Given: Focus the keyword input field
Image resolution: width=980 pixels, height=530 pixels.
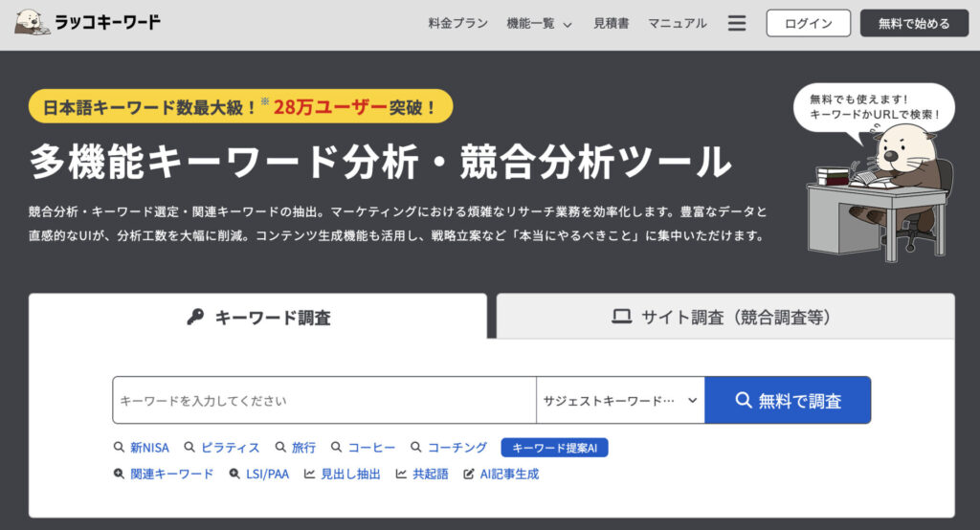Looking at the screenshot, I should pos(323,401).
